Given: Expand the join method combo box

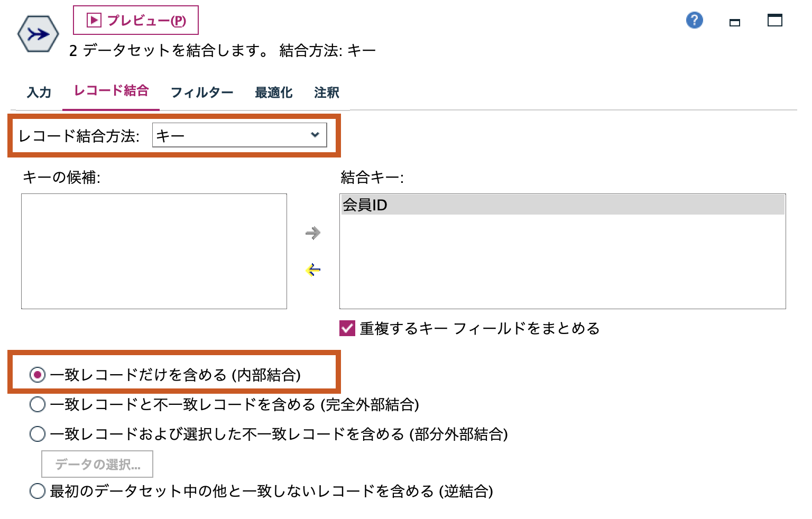Looking at the screenshot, I should tap(239, 135).
